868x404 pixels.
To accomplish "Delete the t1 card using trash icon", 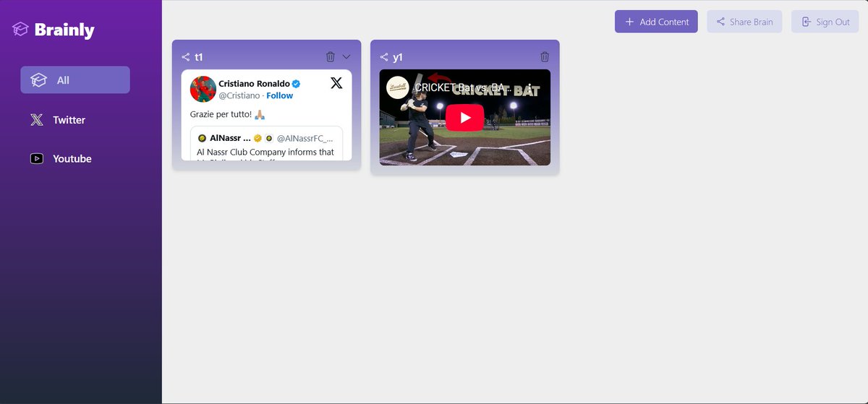I will [x=331, y=56].
